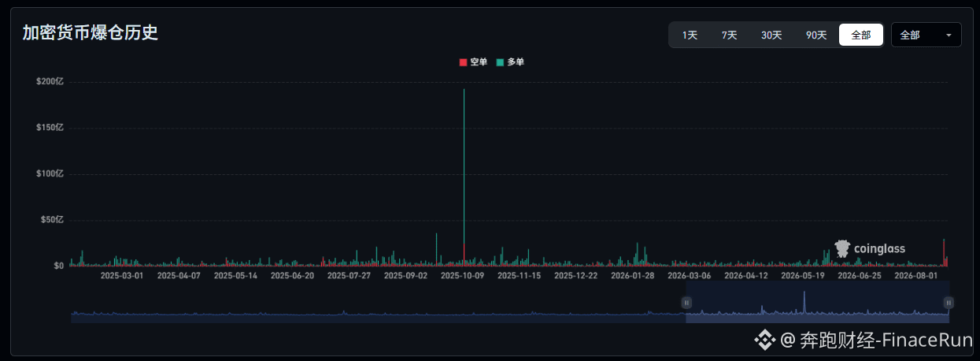Click the 2025-04-07 date label

tap(179, 276)
